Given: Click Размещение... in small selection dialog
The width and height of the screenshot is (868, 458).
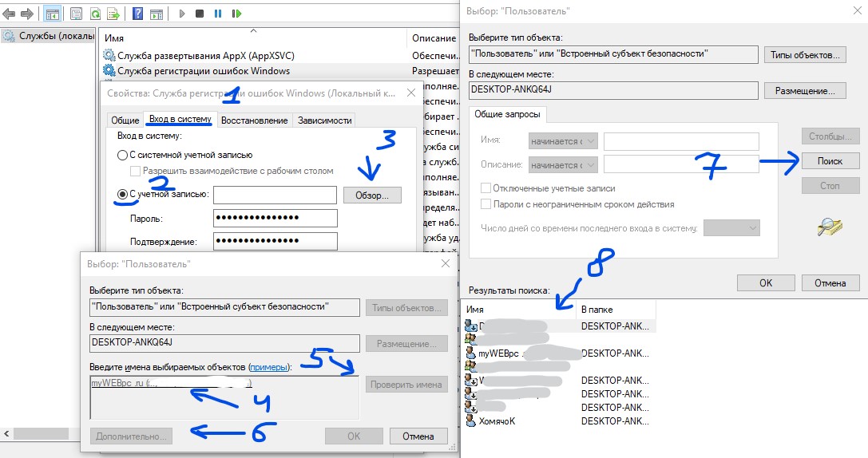Looking at the screenshot, I should tap(406, 343).
